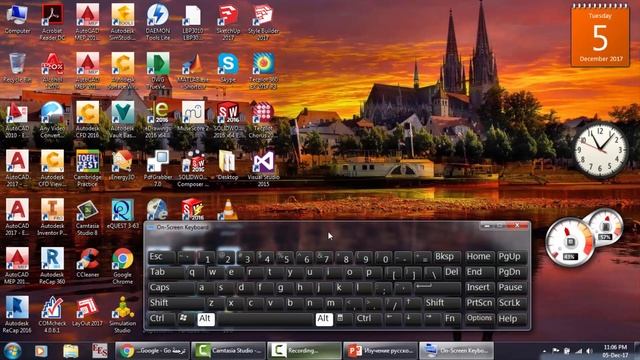Toggle the left Ctrl key
Image resolution: width=640 pixels, height=360 pixels.
click(x=161, y=318)
